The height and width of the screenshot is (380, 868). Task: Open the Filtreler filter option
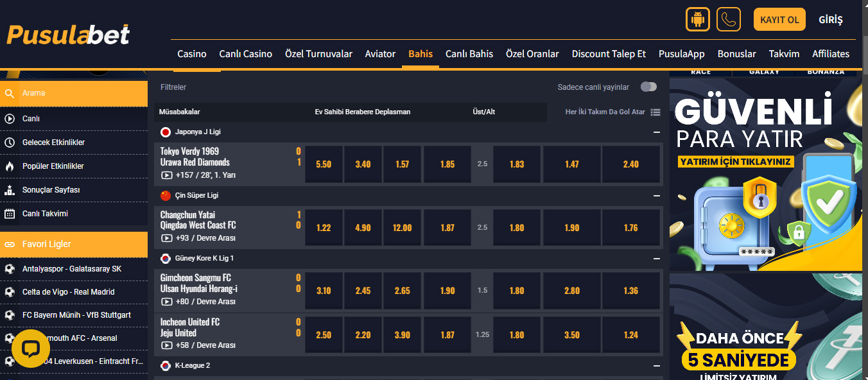click(x=173, y=87)
